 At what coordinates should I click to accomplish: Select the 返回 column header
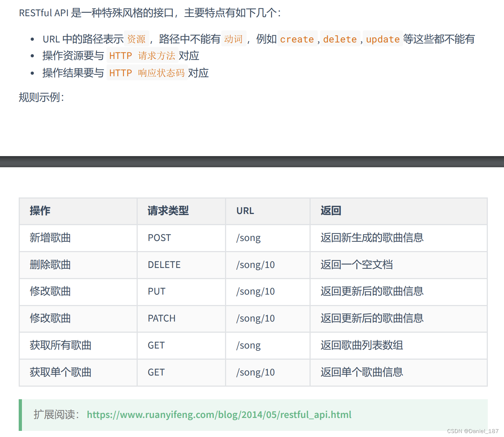(x=399, y=211)
